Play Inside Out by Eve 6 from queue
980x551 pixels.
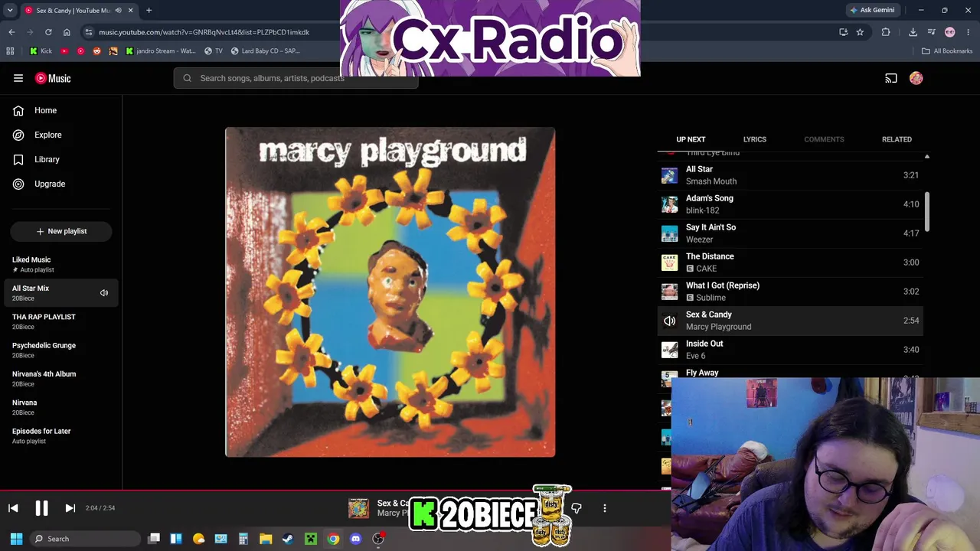790,350
